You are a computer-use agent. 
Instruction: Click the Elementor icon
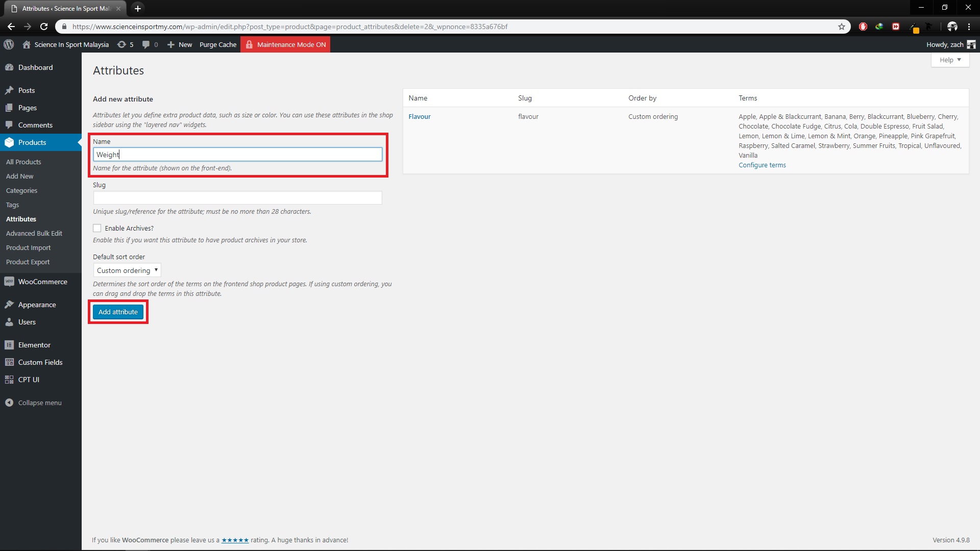click(9, 345)
